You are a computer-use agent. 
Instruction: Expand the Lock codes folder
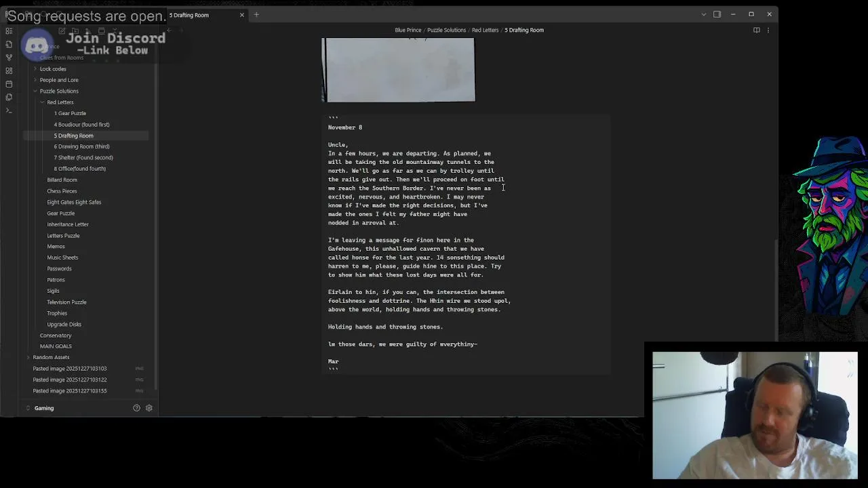(53, 68)
